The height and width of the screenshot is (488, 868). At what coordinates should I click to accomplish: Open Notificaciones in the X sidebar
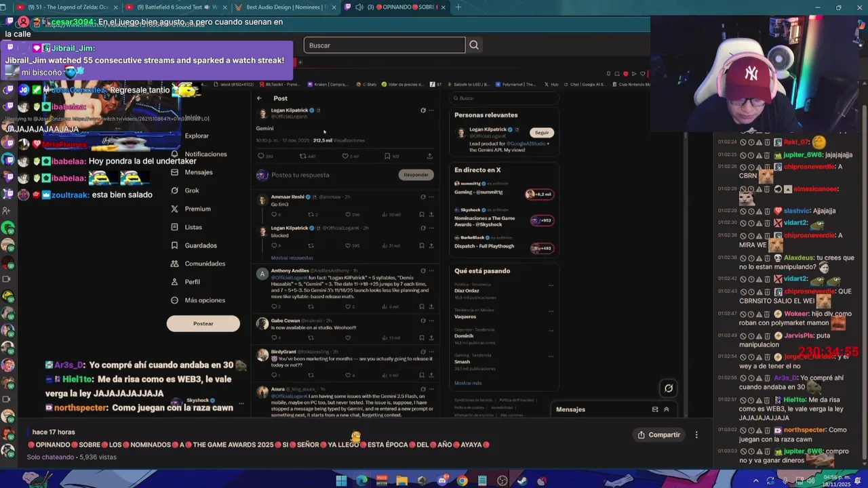coord(205,154)
